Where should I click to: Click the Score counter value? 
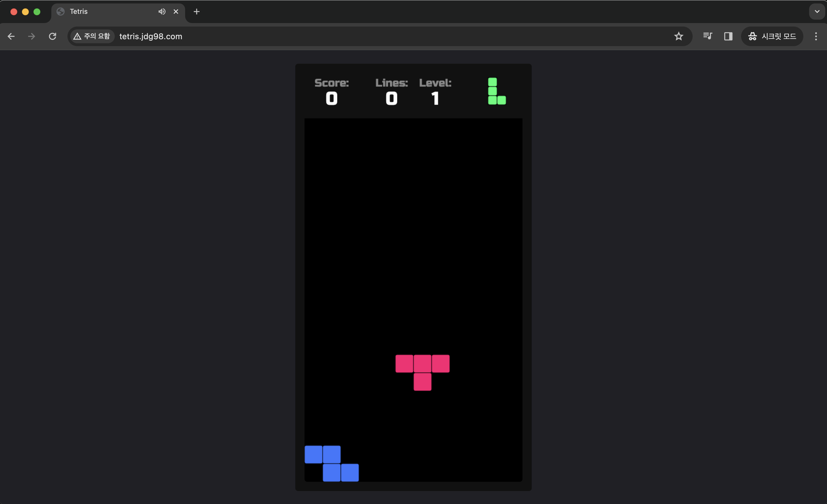click(x=332, y=99)
